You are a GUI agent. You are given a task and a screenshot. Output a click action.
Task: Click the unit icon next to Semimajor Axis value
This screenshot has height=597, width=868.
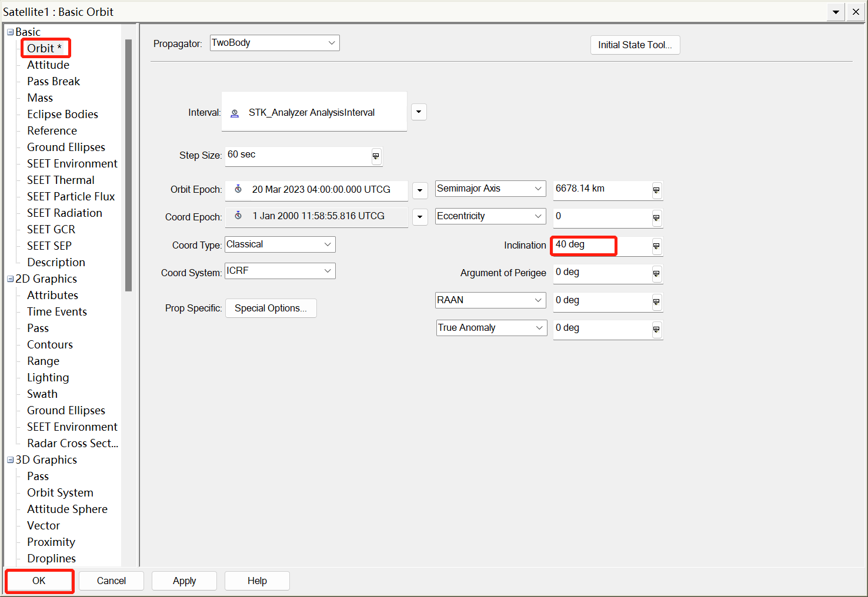(656, 190)
